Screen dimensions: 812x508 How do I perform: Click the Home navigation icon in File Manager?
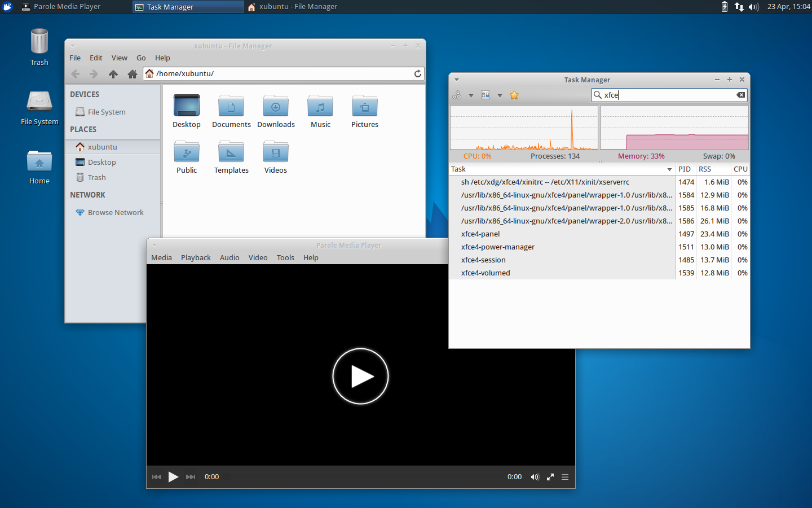(x=133, y=73)
